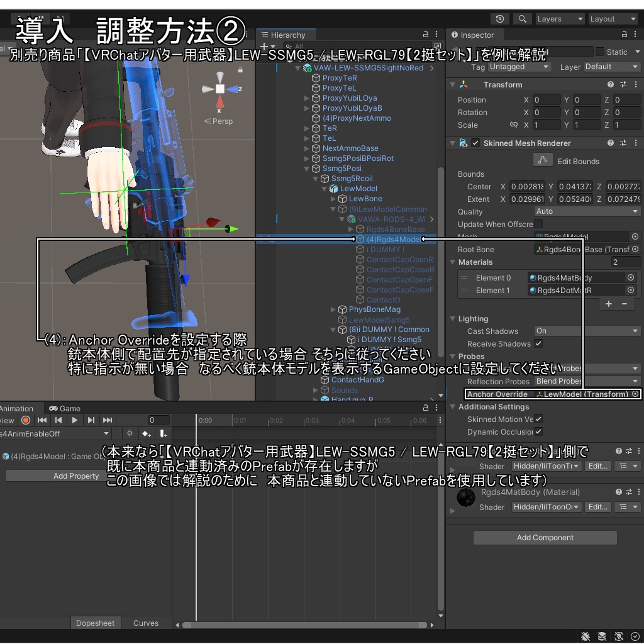Click the search magnifier icon in top toolbar

[x=522, y=19]
